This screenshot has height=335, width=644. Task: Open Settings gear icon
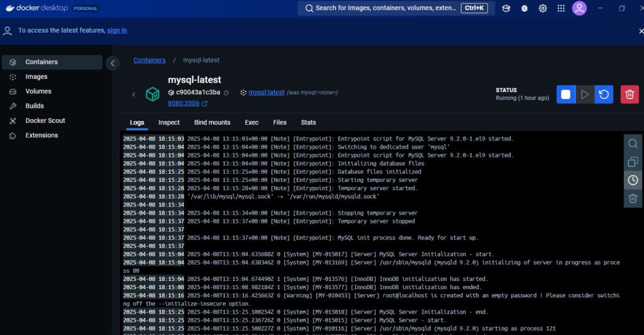543,8
